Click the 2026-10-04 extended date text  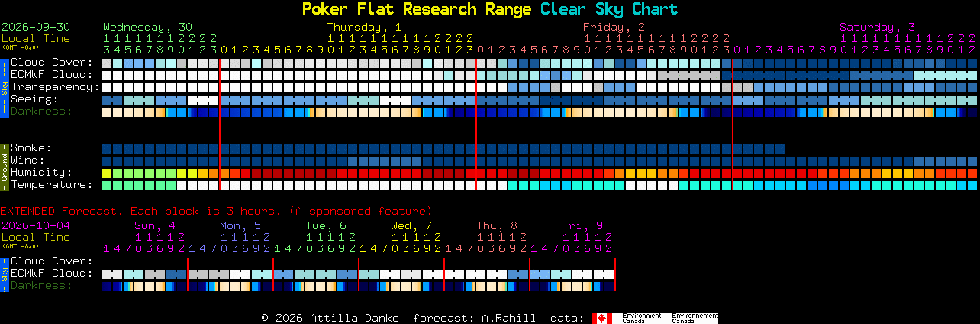[36, 225]
